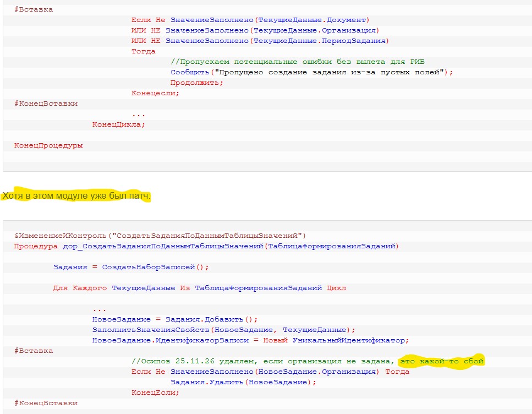532x414 pixels.
Task: Click 'Процедура дор_СоздатьЗаданияПоДаннымТаблицыЗначений' declaration
Action: pos(206,246)
